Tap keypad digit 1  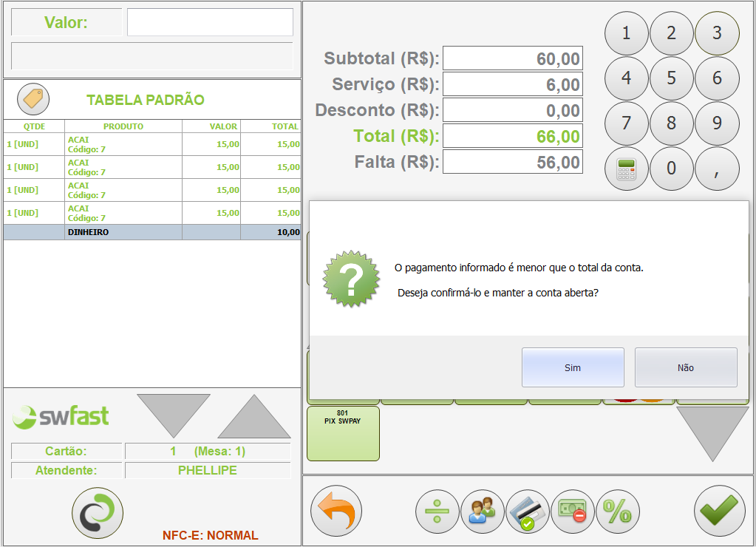[626, 33]
